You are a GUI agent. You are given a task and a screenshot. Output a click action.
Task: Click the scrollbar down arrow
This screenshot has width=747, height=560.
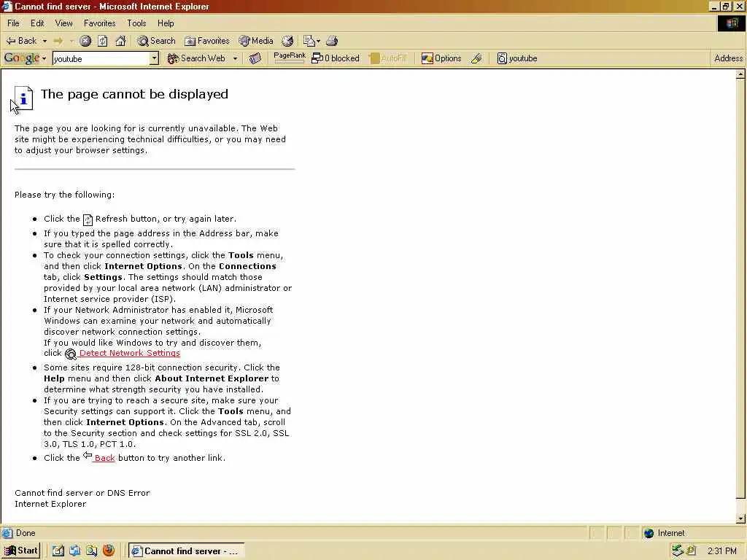(x=740, y=518)
